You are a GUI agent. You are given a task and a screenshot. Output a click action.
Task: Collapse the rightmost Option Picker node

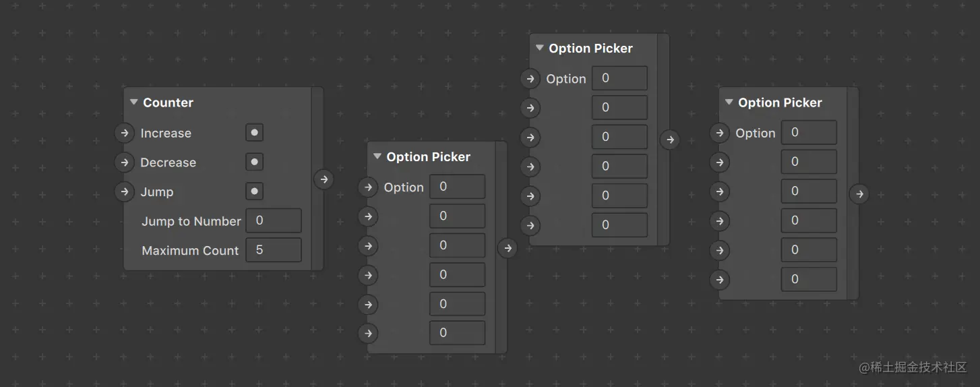point(729,102)
